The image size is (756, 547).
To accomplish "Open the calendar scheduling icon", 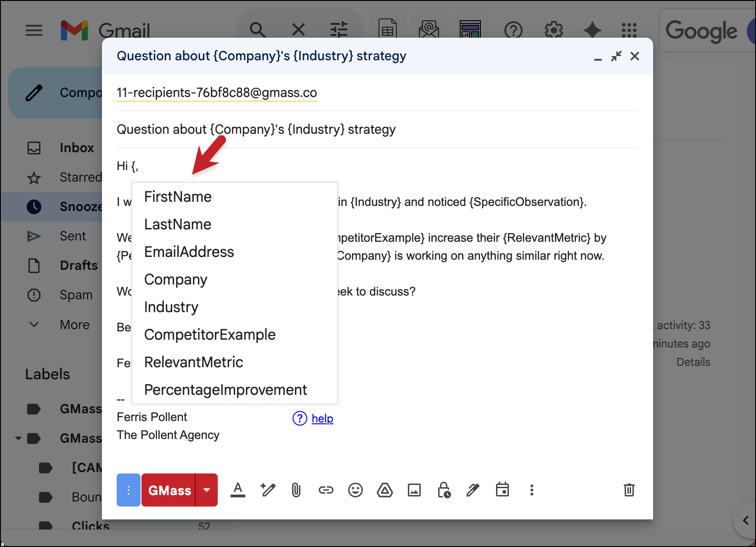I will (x=502, y=489).
